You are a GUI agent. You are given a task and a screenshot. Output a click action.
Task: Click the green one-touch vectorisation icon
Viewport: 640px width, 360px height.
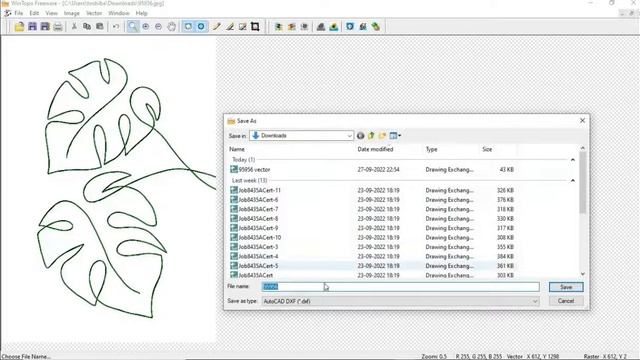pos(376,27)
